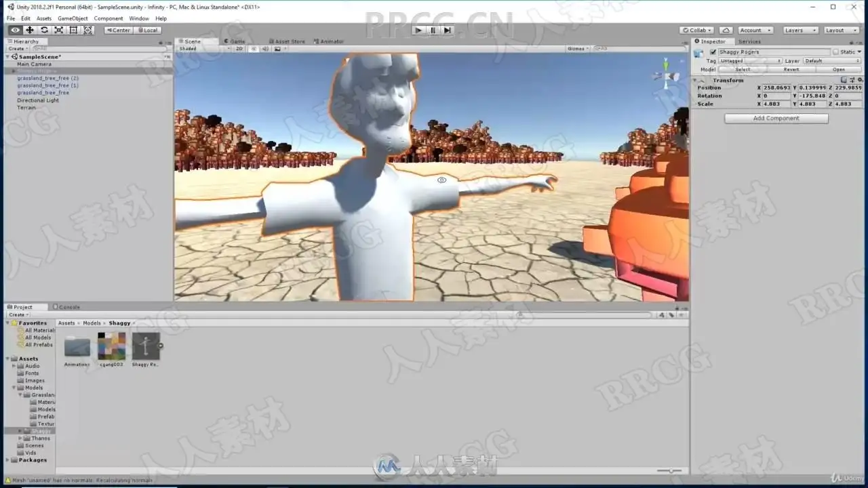Open Hierarchy Create dropdown
868x488 pixels.
click(x=18, y=49)
